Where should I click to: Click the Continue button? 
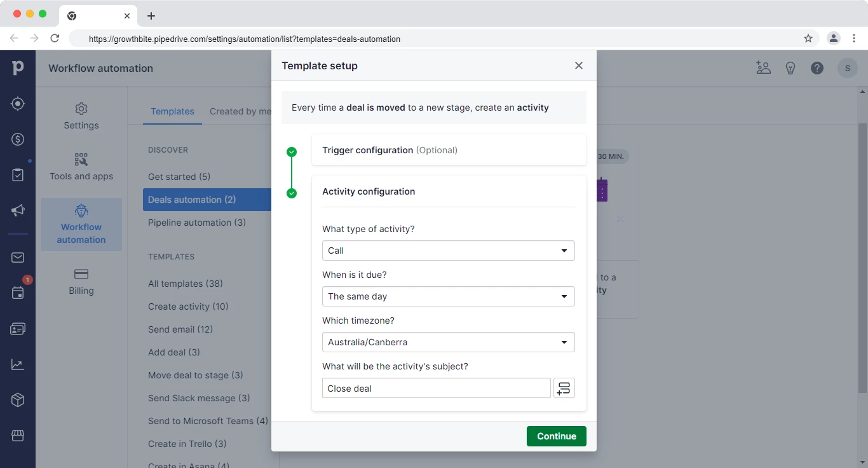[x=557, y=436]
